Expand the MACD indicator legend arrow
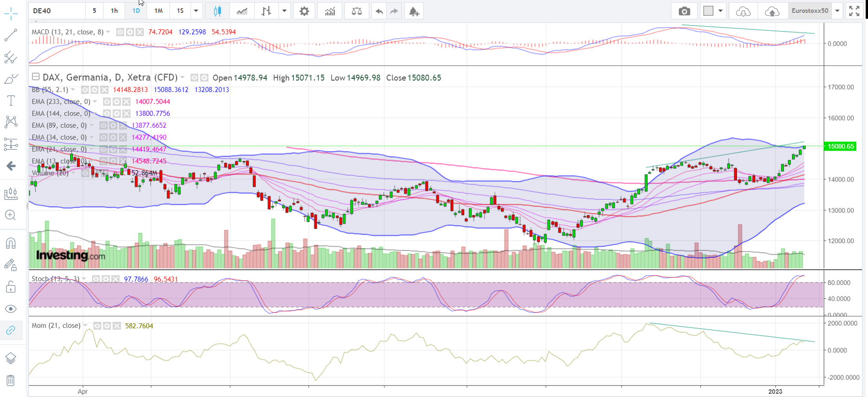868x397 pixels. pyautogui.click(x=108, y=32)
